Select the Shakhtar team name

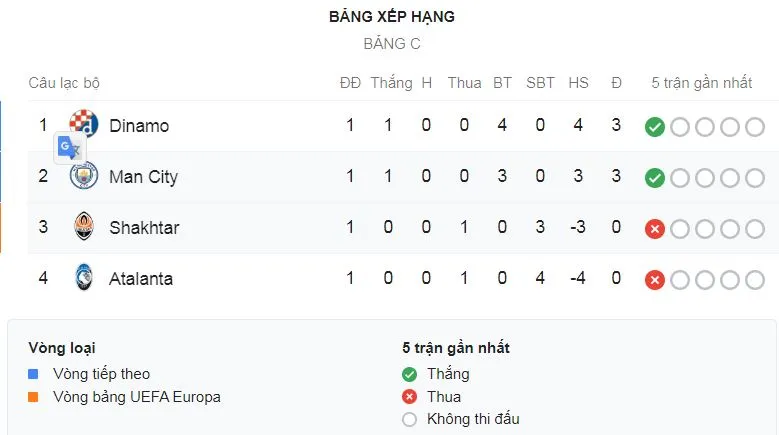pyautogui.click(x=144, y=227)
